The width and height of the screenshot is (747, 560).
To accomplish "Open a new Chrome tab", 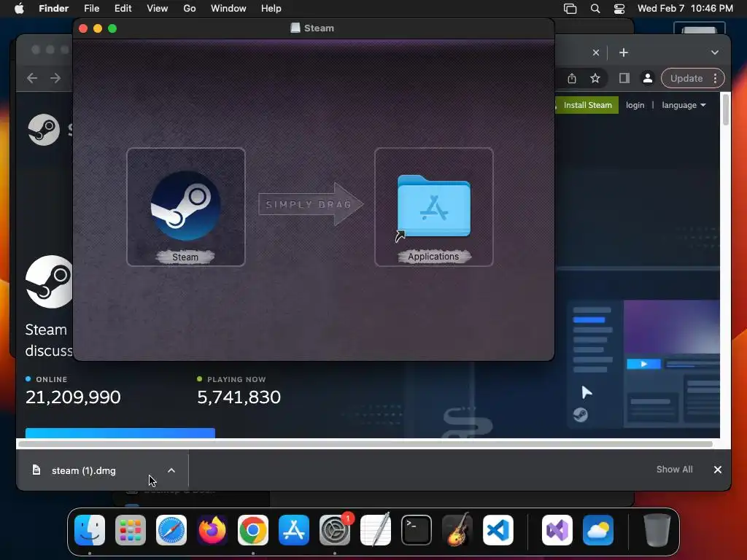I will (624, 52).
